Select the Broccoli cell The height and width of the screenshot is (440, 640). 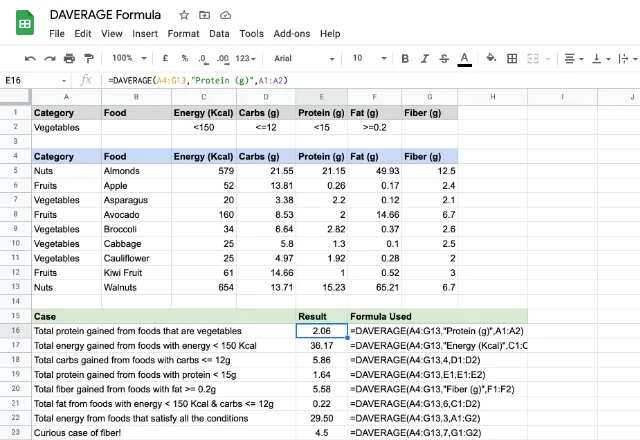[136, 229]
